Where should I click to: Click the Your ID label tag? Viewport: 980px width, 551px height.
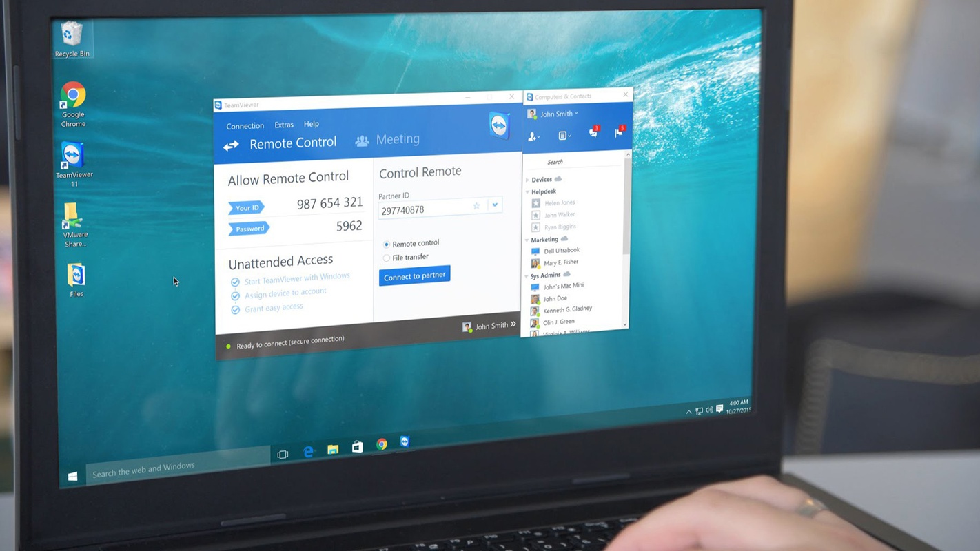click(x=246, y=208)
